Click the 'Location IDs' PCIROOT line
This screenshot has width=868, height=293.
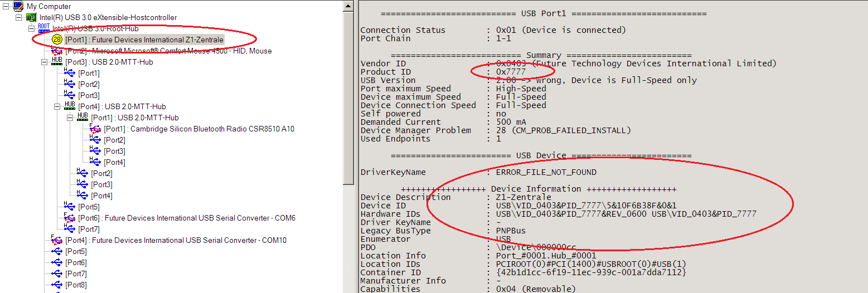pyautogui.click(x=523, y=264)
